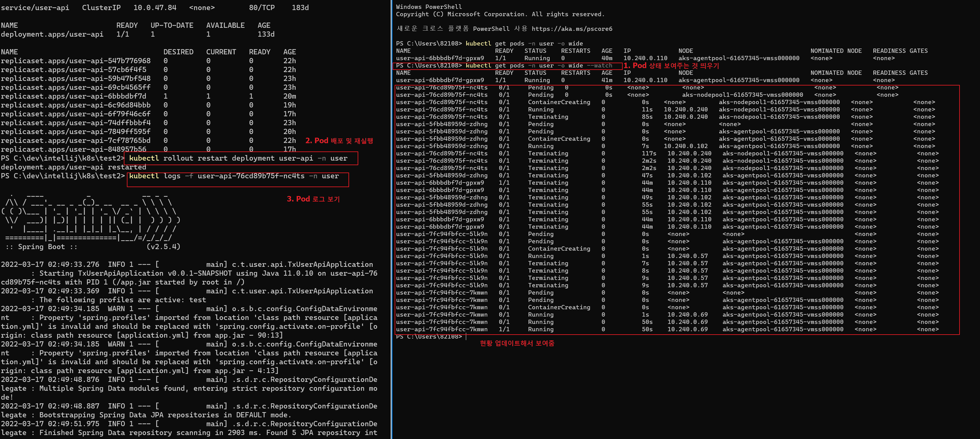Screen dimensions: 980x439
Task: Click the NOMINATED NODE column header in the first table
Action: tap(836, 51)
